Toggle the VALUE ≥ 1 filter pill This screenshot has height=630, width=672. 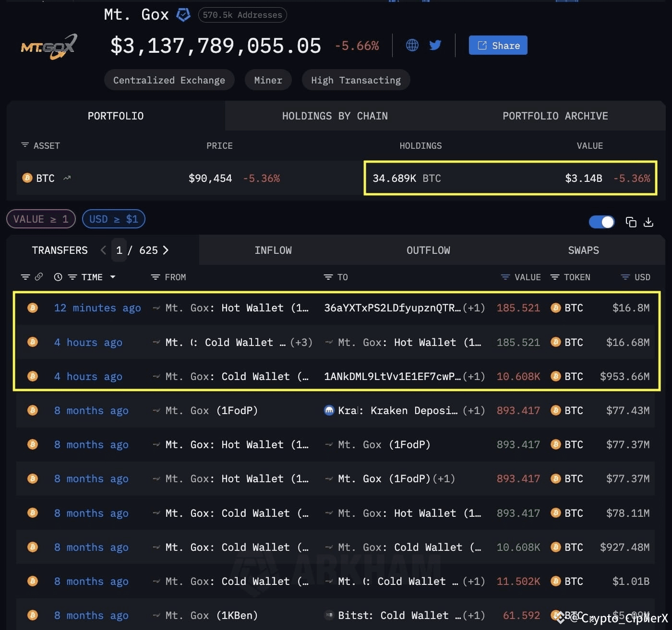coord(41,219)
